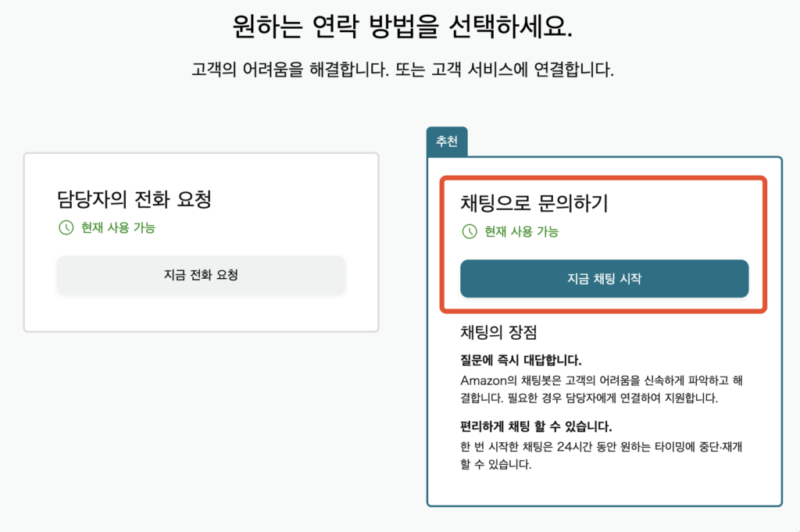Start chat with 지금 채팅 시작 button
The height and width of the screenshot is (532, 800).
[604, 279]
